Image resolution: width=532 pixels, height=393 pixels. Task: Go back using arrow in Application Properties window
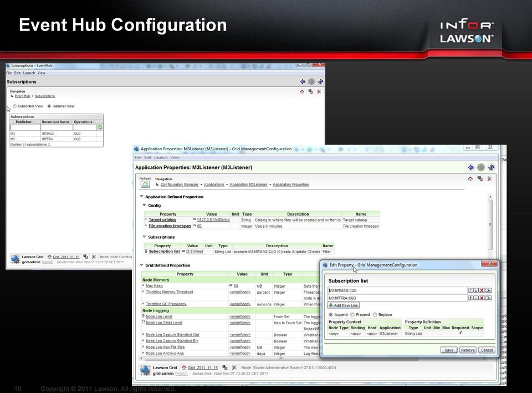coord(470,167)
